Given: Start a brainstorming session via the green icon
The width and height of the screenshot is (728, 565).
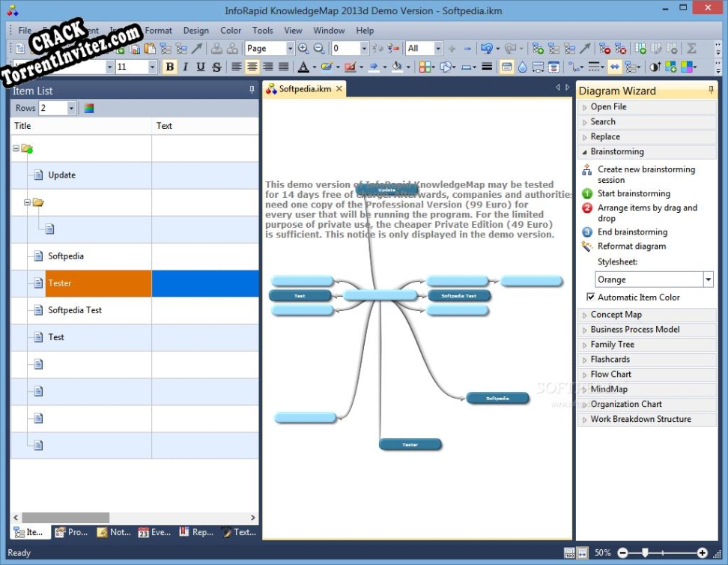Looking at the screenshot, I should pyautogui.click(x=589, y=193).
